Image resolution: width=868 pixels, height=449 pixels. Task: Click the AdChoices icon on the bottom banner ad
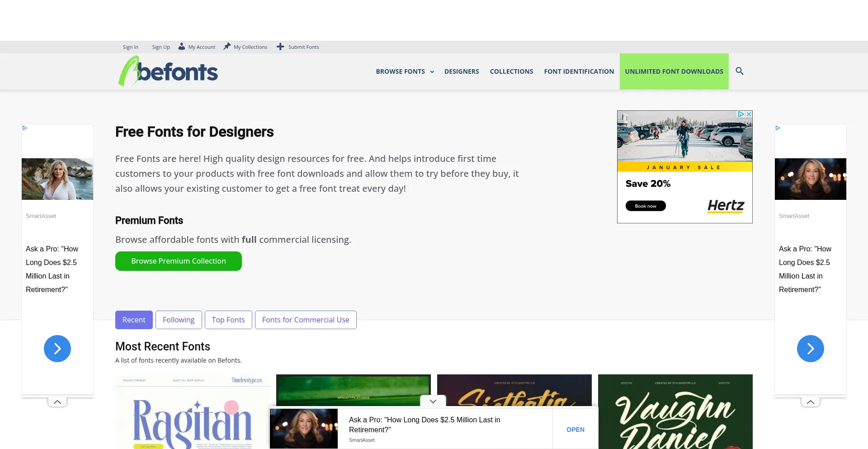pos(273,411)
